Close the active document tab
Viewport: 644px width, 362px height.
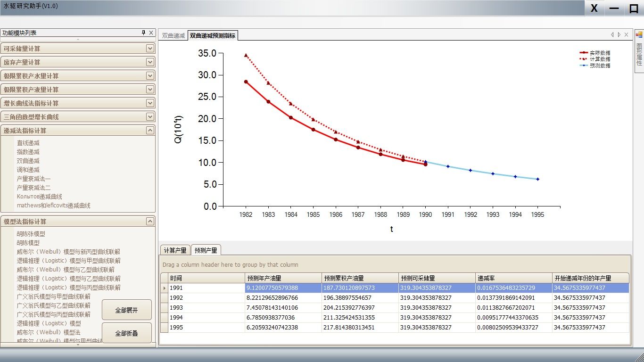coord(626,34)
